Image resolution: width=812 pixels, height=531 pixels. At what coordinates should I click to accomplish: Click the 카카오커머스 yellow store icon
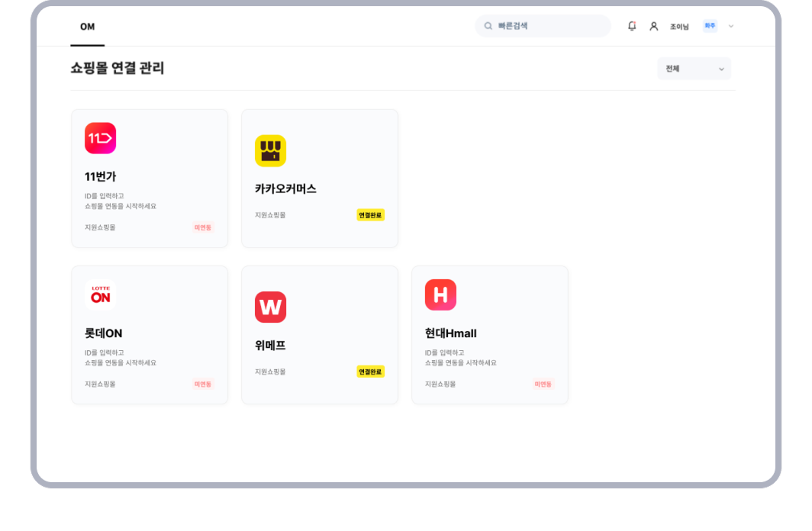pyautogui.click(x=270, y=150)
